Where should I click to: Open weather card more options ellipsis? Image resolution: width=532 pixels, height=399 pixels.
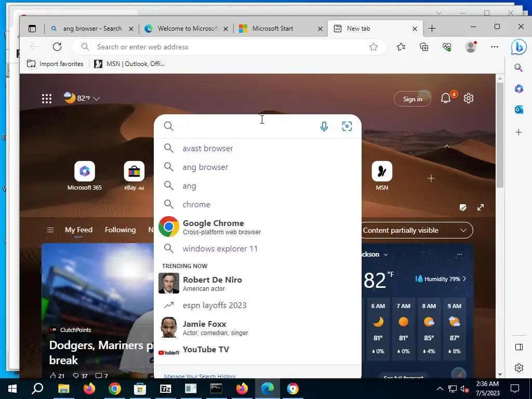pyautogui.click(x=459, y=255)
